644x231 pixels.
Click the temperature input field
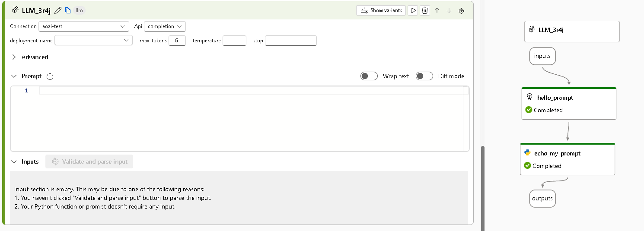point(234,41)
